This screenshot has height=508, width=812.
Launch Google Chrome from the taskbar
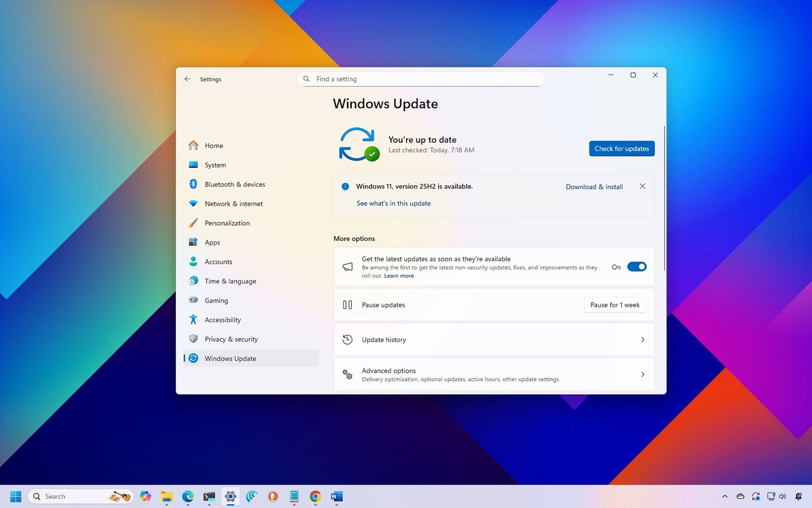pos(315,496)
